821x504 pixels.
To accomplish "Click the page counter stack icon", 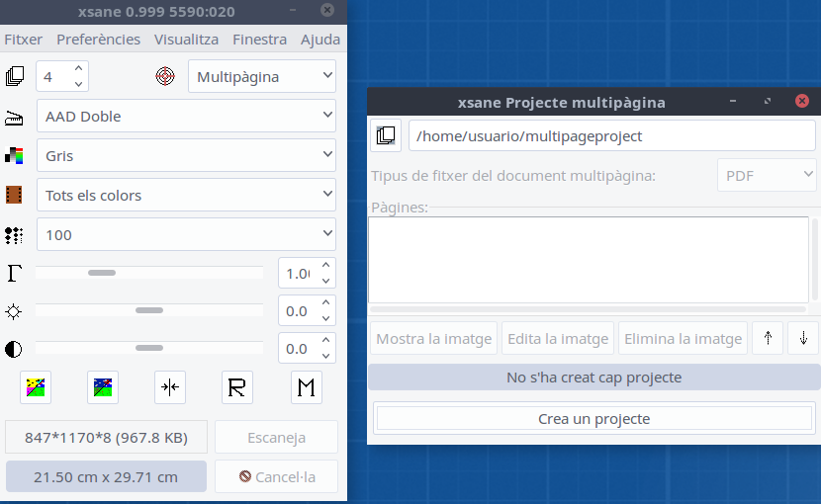I will click(15, 76).
